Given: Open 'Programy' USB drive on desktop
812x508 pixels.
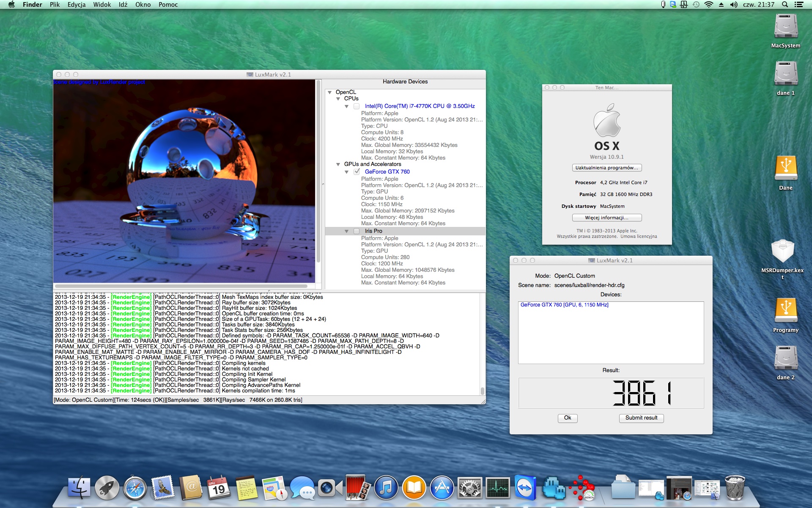Looking at the screenshot, I should pos(786,315).
